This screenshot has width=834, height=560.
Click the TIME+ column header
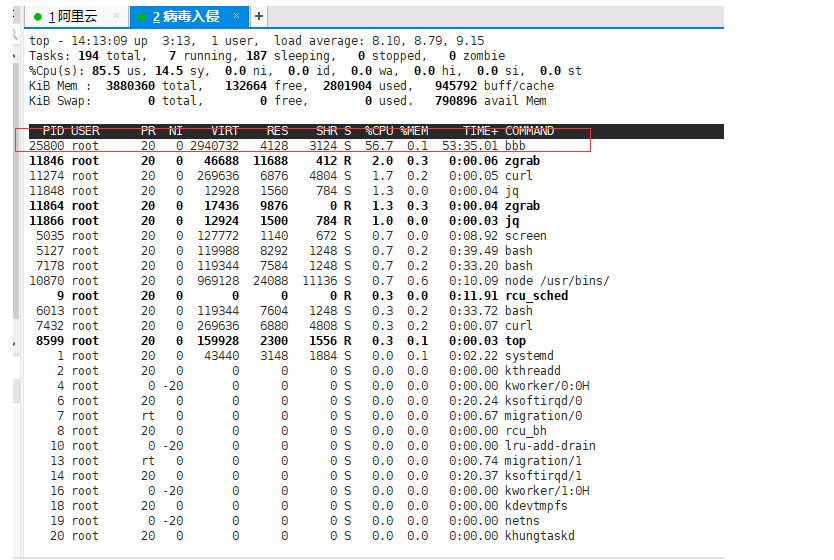480,131
